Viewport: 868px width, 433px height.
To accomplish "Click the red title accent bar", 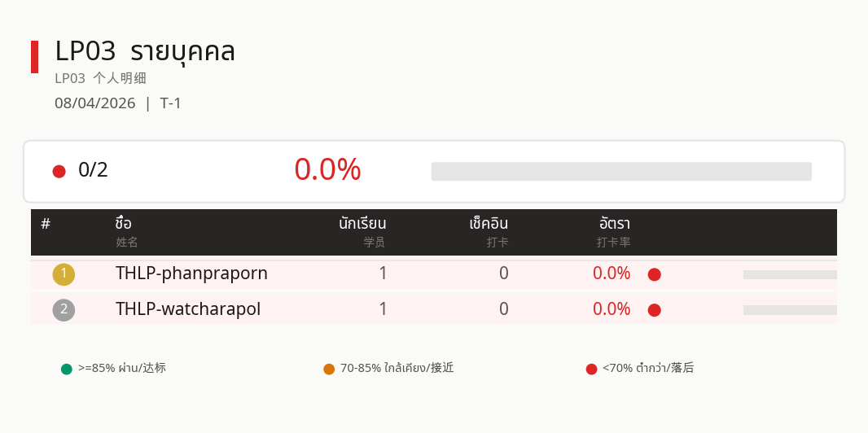I will [x=34, y=57].
